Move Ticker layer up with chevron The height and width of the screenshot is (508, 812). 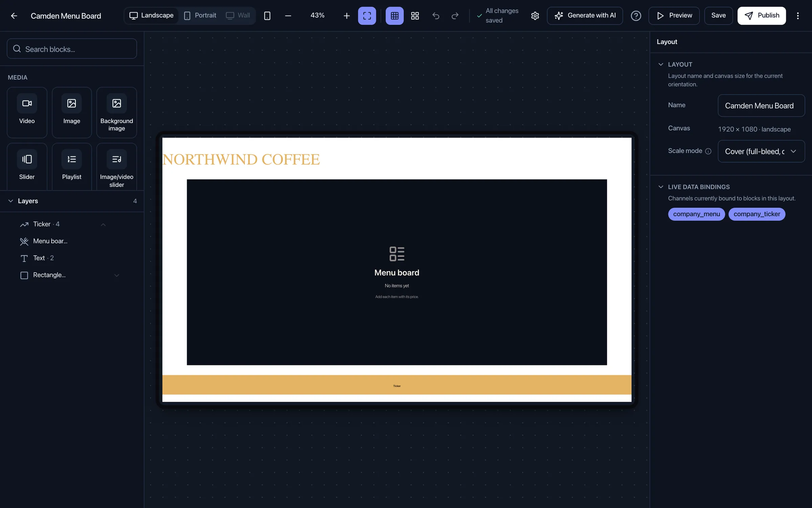pos(103,225)
